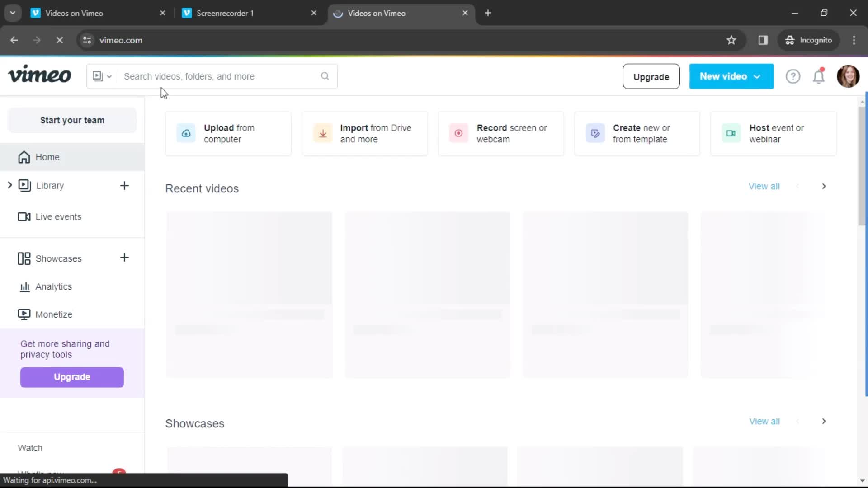Select the Analytics menu item
Image resolution: width=868 pixels, height=488 pixels.
[54, 286]
